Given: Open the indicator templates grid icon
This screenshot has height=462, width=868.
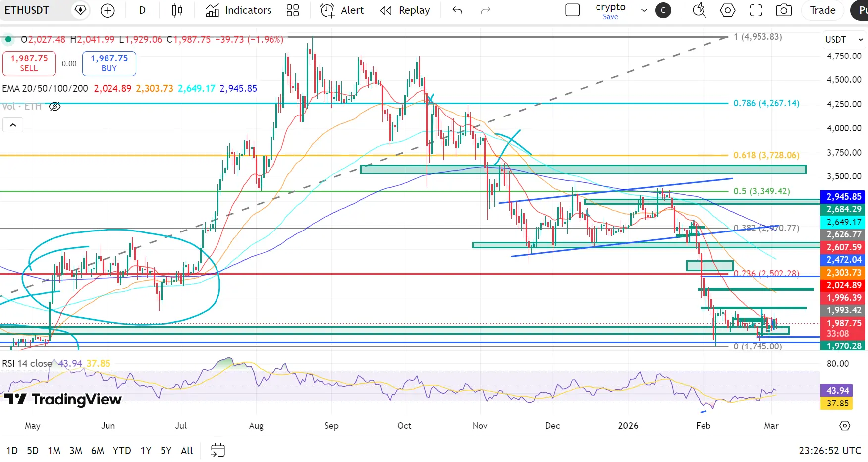Looking at the screenshot, I should [x=293, y=10].
